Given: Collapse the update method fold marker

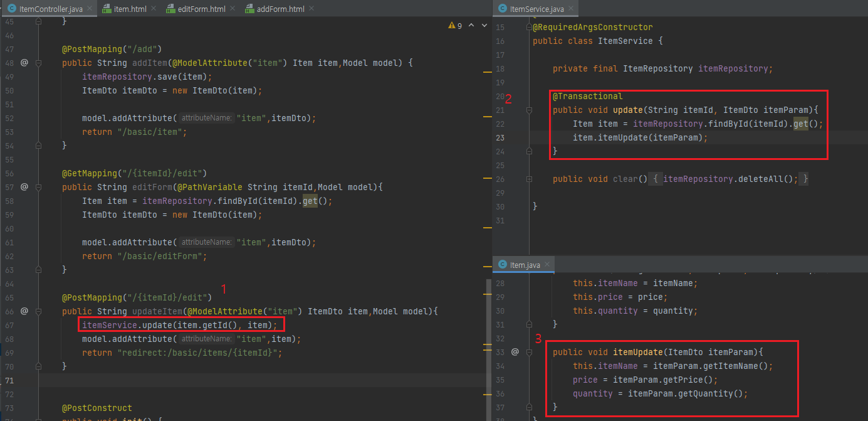Looking at the screenshot, I should point(530,110).
